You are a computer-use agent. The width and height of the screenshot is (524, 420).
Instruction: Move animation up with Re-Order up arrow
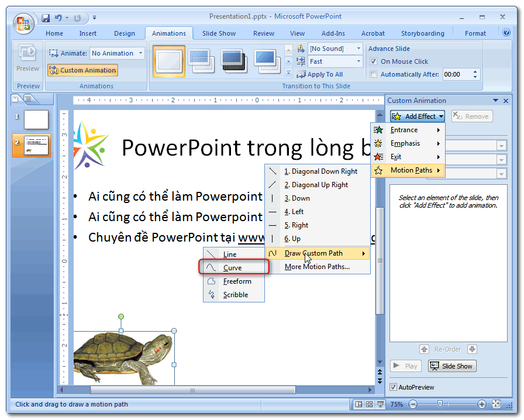coord(424,349)
